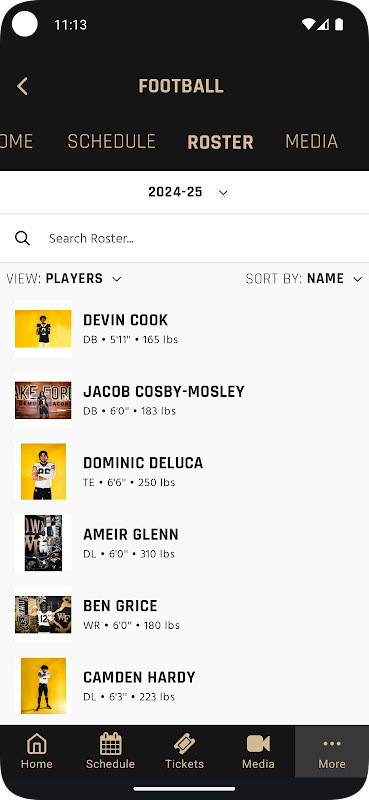Expand the 2024-25 season dropdown
This screenshot has height=800, width=369.
click(187, 192)
